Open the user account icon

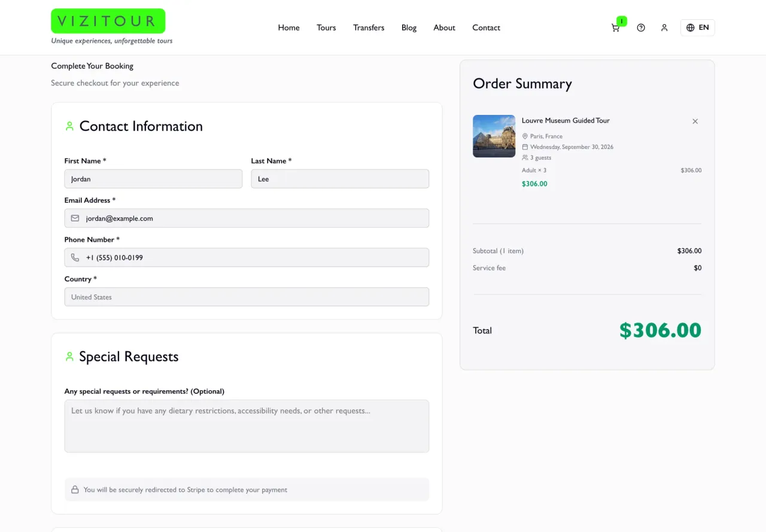click(x=664, y=28)
